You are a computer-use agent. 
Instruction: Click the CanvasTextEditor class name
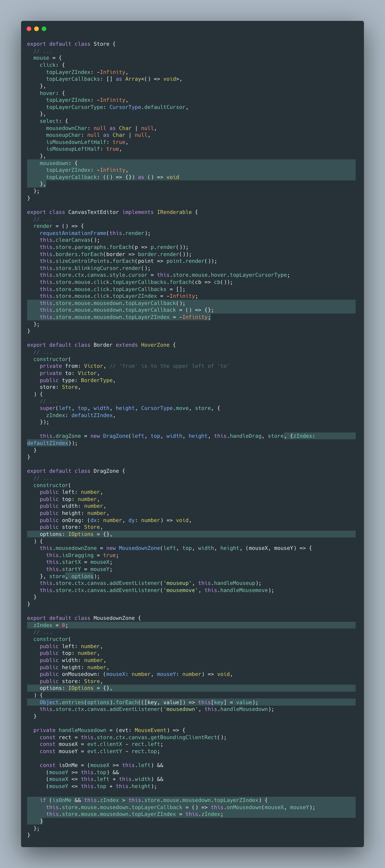93,212
